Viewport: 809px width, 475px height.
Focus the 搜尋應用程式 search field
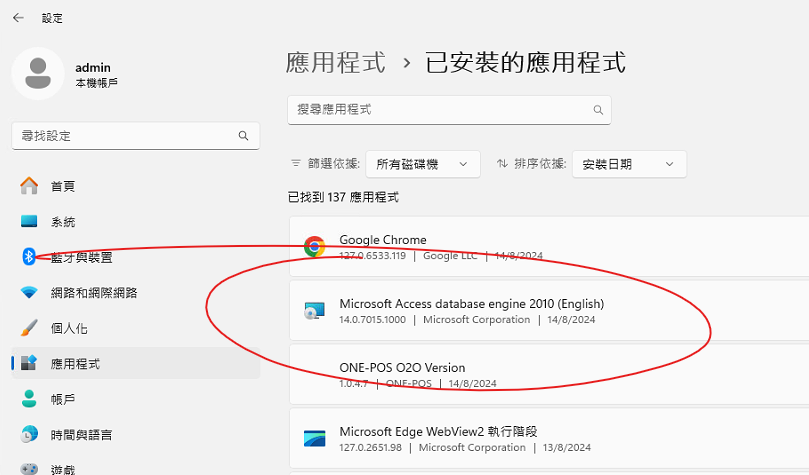449,110
